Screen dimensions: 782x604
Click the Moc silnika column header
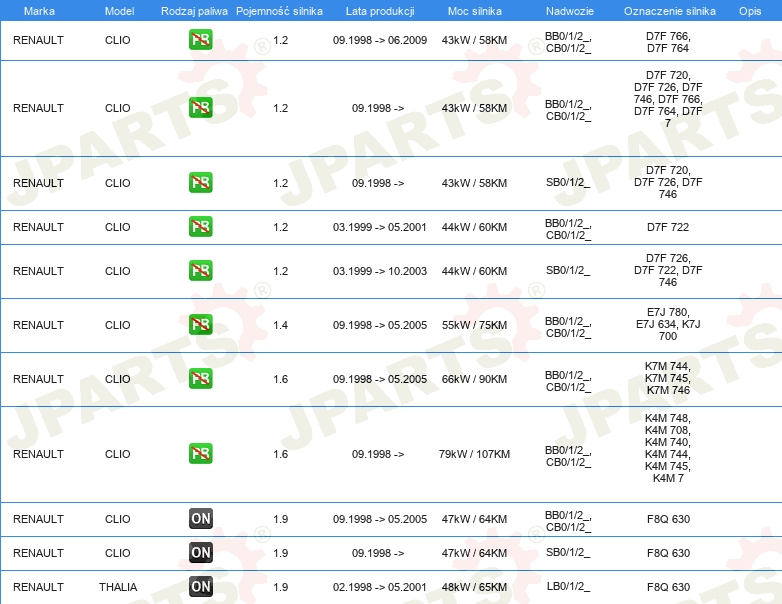point(474,11)
